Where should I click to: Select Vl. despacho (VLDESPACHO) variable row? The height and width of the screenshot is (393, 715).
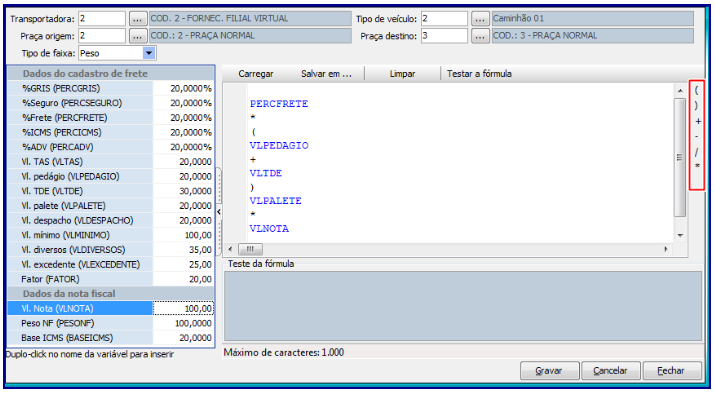110,220
